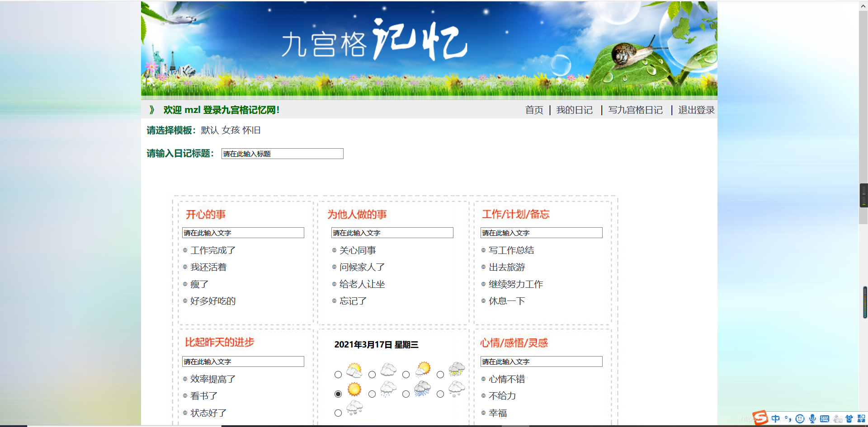Select the radio button next to the cloudy weather
This screenshot has height=427, width=868.
[372, 375]
